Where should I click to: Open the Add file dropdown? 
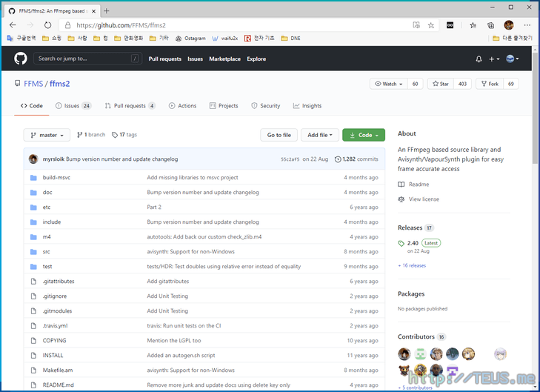pos(320,135)
